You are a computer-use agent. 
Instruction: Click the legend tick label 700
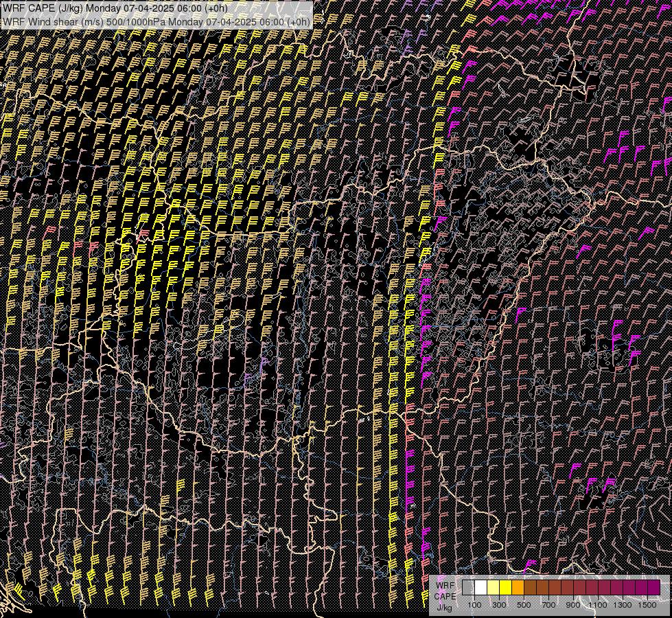click(x=548, y=605)
